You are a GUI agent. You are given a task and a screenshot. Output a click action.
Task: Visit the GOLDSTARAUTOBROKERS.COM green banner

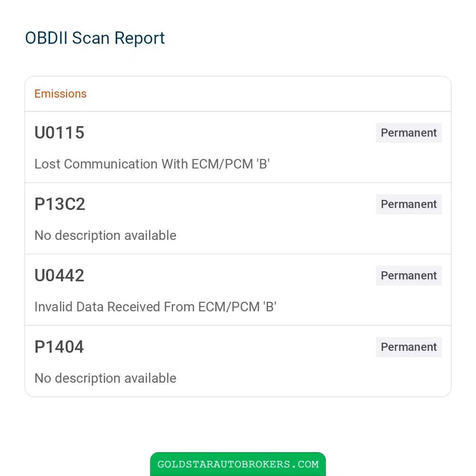[238, 464]
